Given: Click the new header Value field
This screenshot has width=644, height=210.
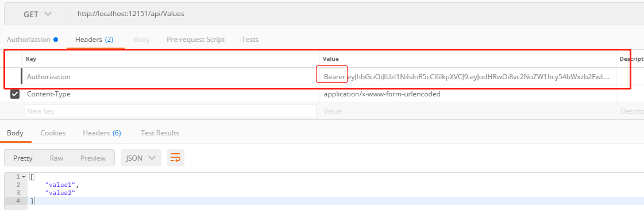Looking at the screenshot, I should tap(468, 111).
